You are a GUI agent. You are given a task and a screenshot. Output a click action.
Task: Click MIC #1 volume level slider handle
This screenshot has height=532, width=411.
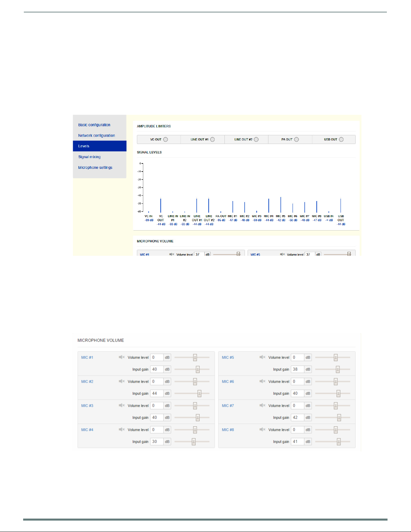click(x=195, y=357)
